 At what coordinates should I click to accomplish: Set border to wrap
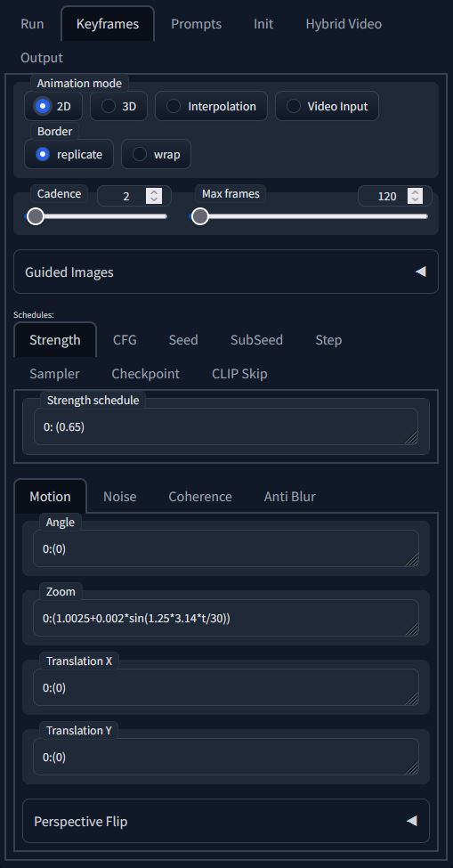coord(156,154)
